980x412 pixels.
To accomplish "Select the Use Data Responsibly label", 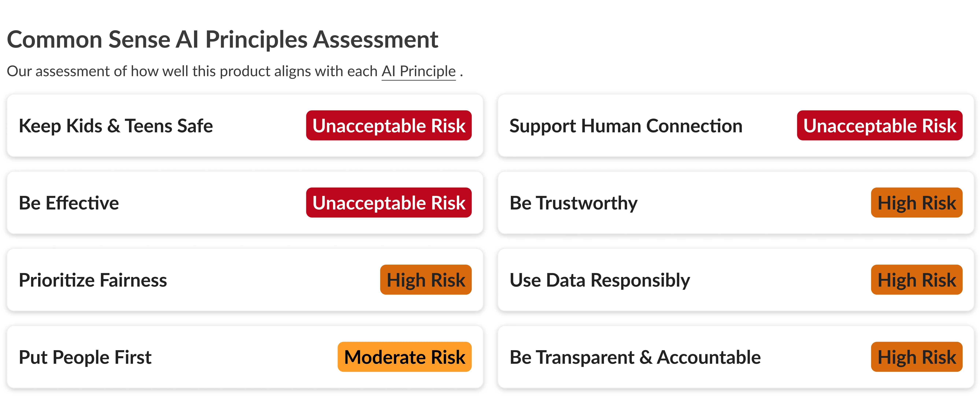I will pos(600,280).
